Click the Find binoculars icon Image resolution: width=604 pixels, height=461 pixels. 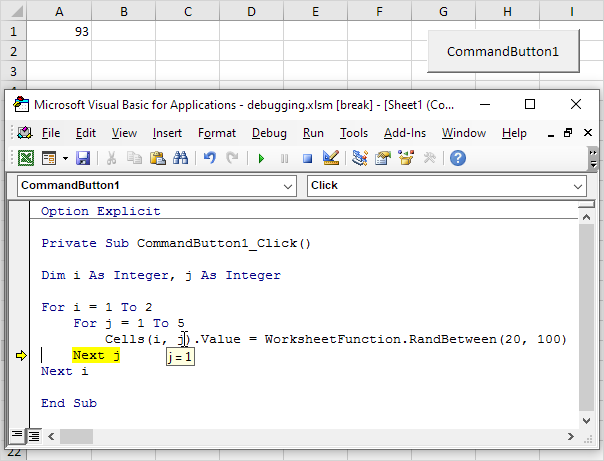click(180, 158)
